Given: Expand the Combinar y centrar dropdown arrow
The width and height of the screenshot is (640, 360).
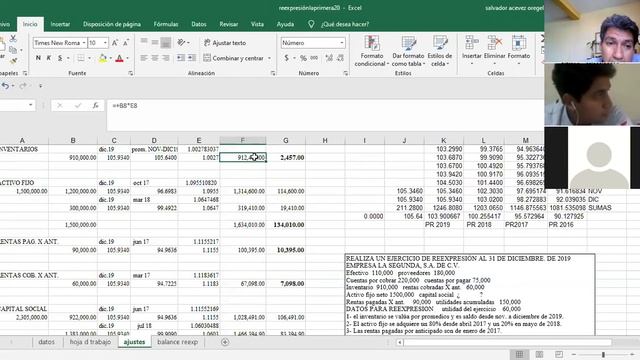Looking at the screenshot, I should coord(269,58).
